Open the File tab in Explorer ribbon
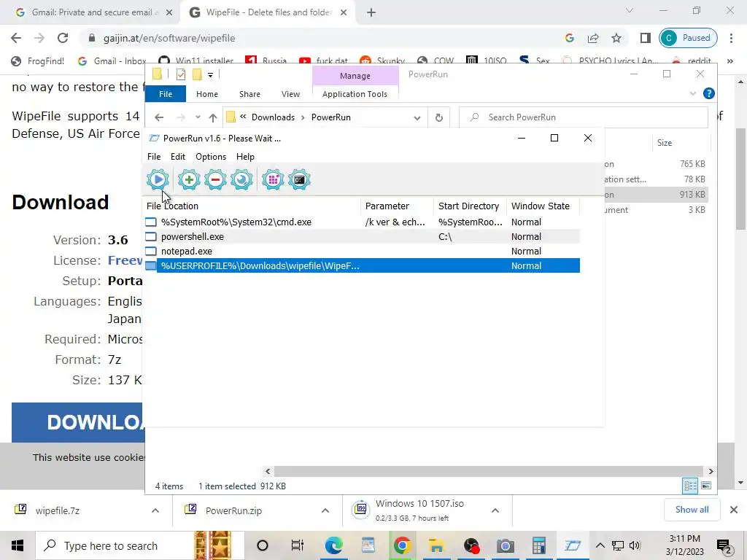Viewport: 747px width, 560px height. pos(166,94)
